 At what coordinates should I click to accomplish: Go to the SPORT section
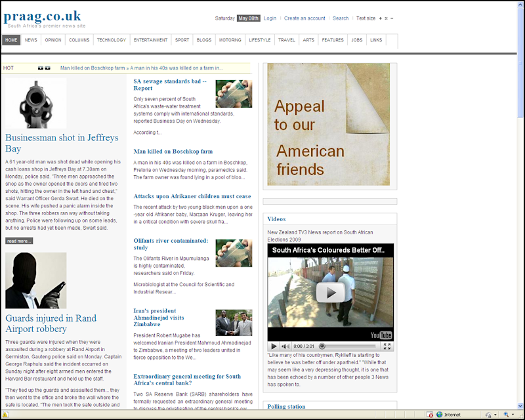pyautogui.click(x=182, y=40)
